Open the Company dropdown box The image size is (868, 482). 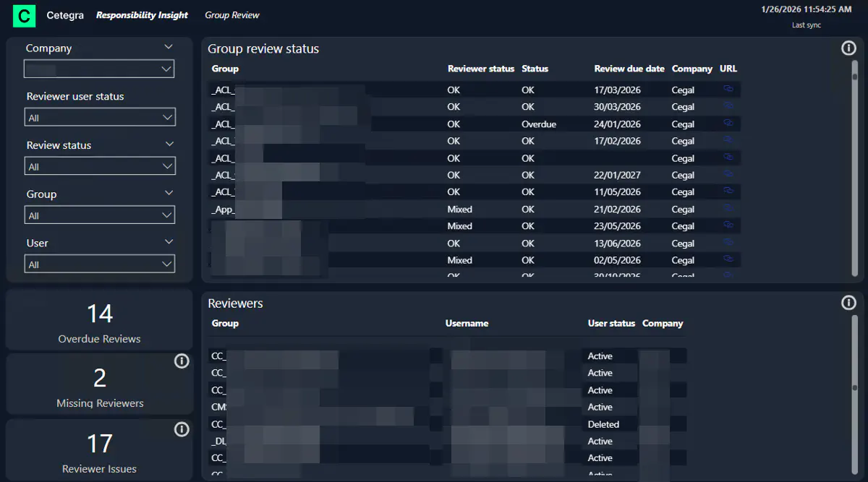point(100,69)
